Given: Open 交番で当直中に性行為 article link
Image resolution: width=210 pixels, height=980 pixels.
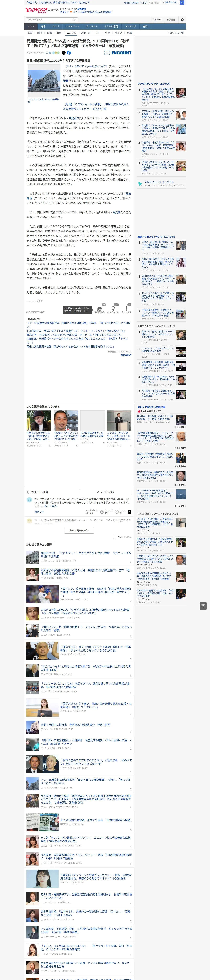Looking at the screenshot, I should pos(75,725).
